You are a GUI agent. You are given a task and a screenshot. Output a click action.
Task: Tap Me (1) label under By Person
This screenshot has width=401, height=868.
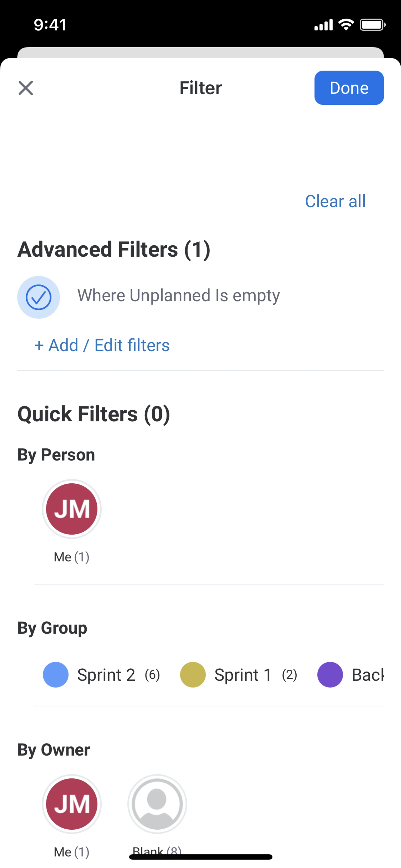tap(71, 557)
